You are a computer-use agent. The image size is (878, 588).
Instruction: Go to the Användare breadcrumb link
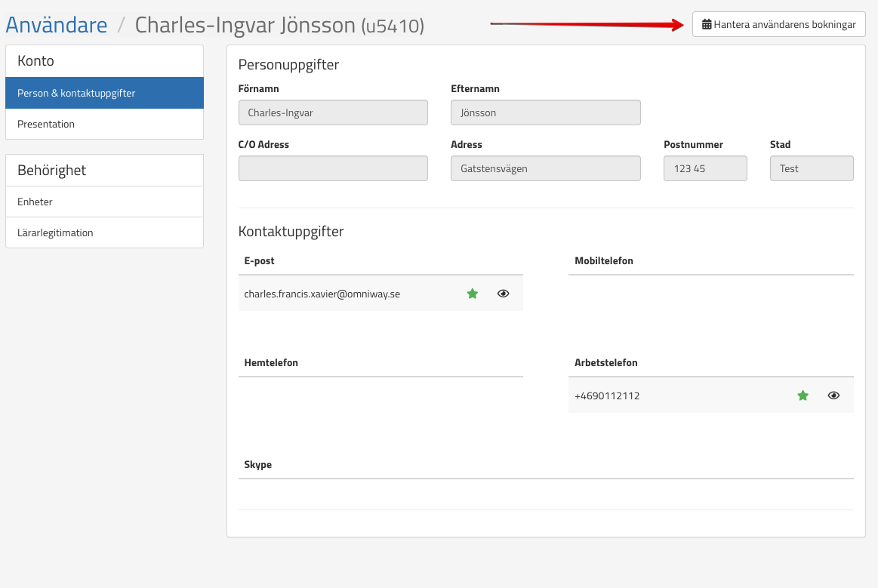(x=57, y=25)
